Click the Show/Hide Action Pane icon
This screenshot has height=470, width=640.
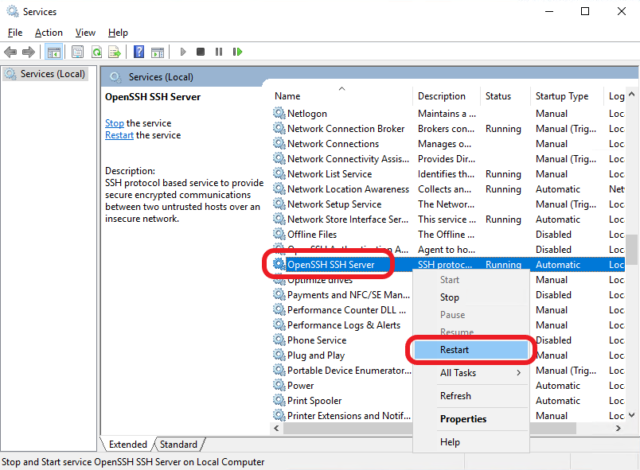tap(157, 52)
